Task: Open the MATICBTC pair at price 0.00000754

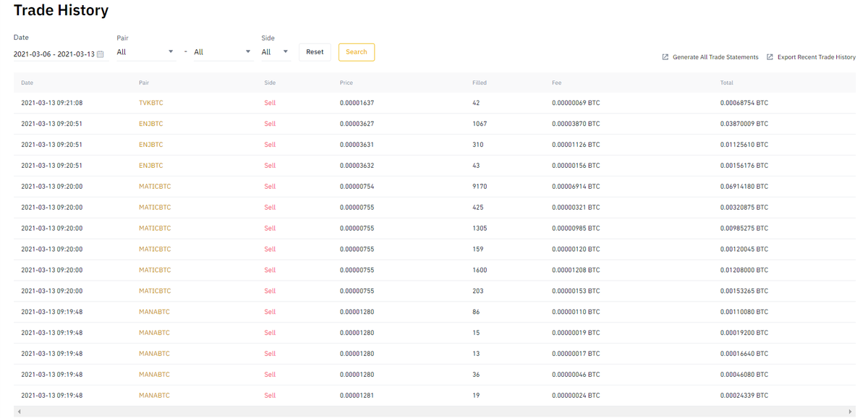Action: click(155, 187)
